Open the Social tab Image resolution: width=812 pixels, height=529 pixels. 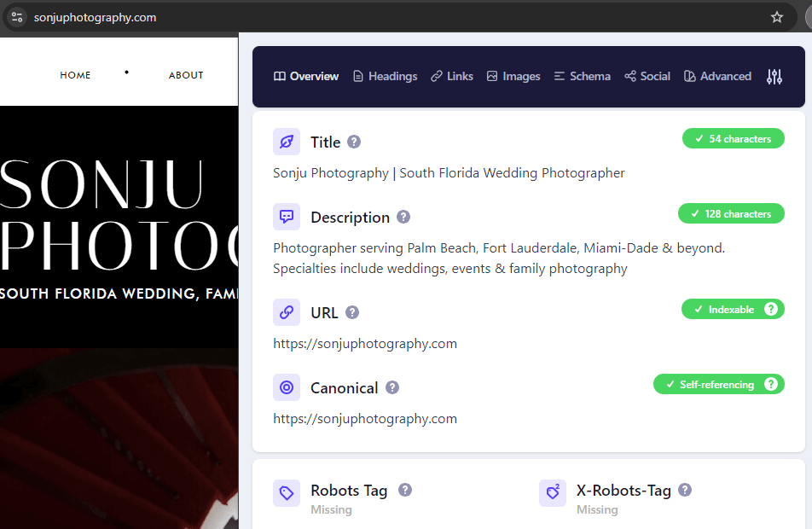click(x=647, y=76)
